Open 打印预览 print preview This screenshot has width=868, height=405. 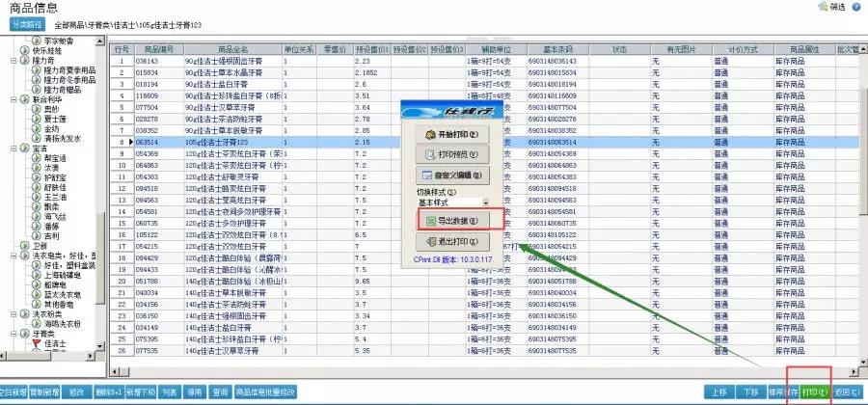click(451, 154)
